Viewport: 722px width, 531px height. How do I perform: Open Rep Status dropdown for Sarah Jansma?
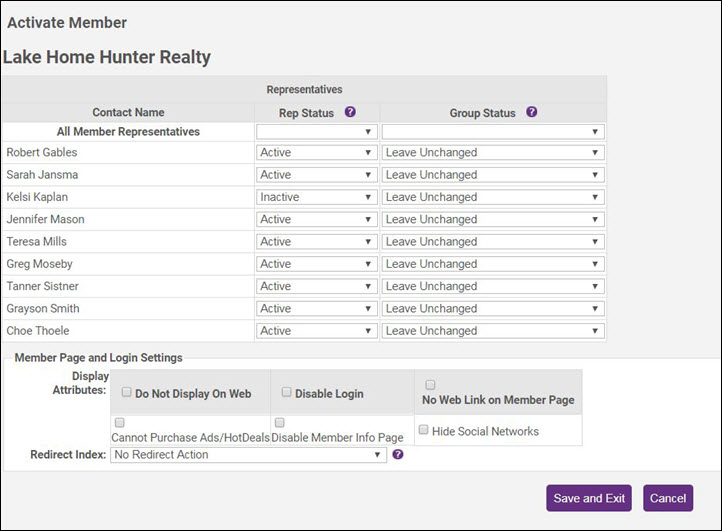(316, 175)
